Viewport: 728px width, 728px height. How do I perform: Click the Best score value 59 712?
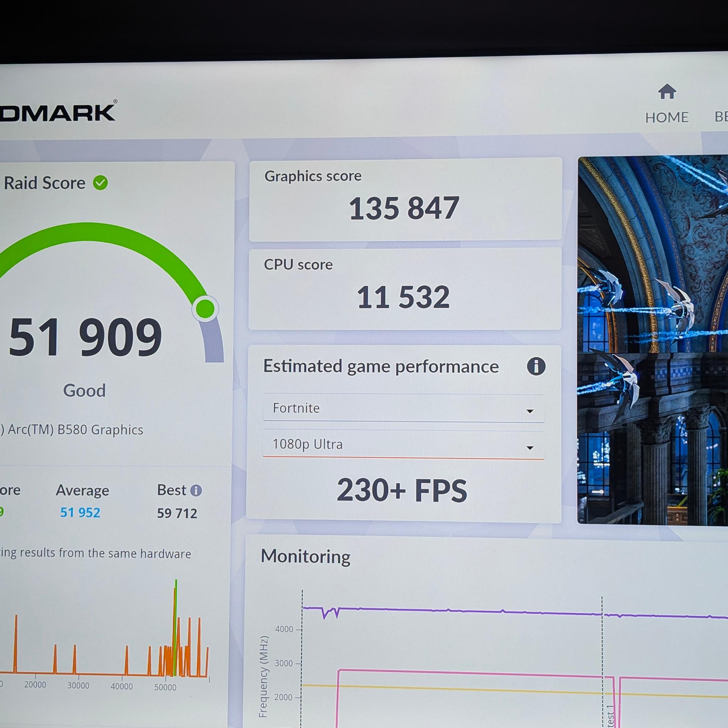[x=177, y=513]
